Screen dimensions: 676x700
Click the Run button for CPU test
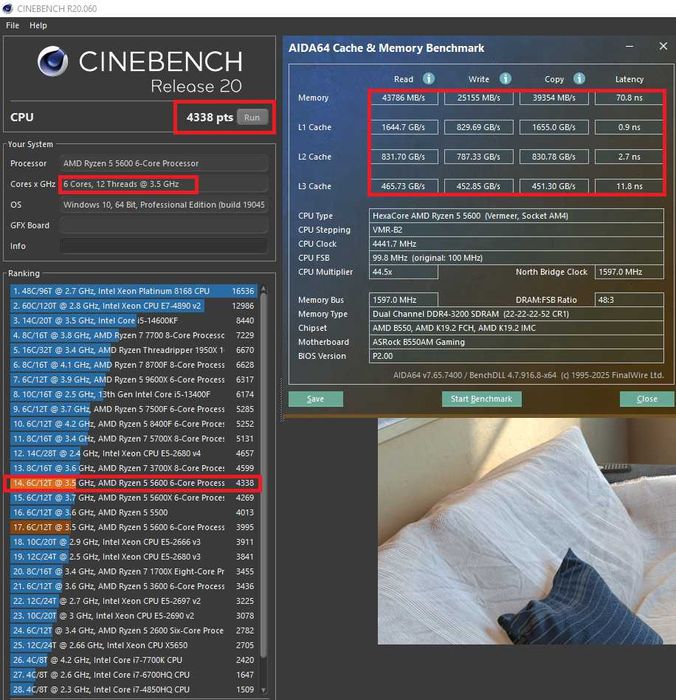pyautogui.click(x=252, y=117)
